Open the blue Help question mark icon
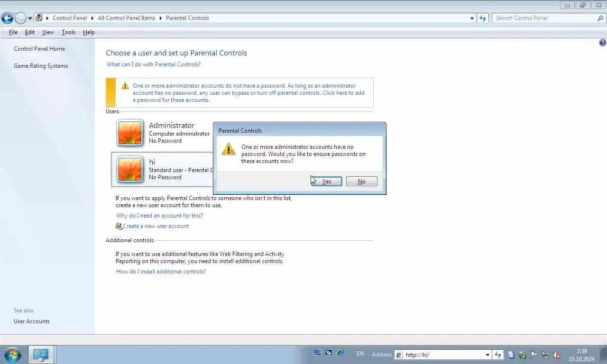Image resolution: width=607 pixels, height=364 pixels. pyautogui.click(x=602, y=43)
